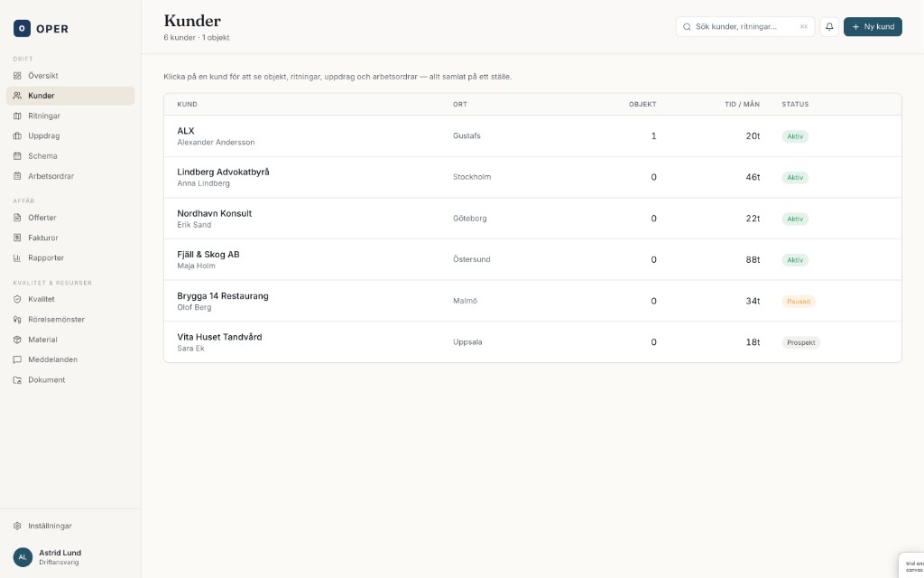The height and width of the screenshot is (578, 924).
Task: Click Brygga 14 Restaurang name
Action: click(223, 296)
